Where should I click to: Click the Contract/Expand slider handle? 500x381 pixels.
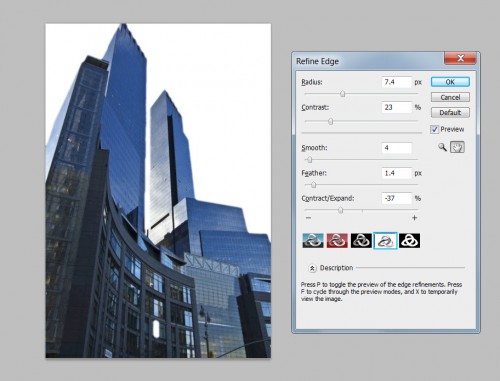pyautogui.click(x=340, y=210)
